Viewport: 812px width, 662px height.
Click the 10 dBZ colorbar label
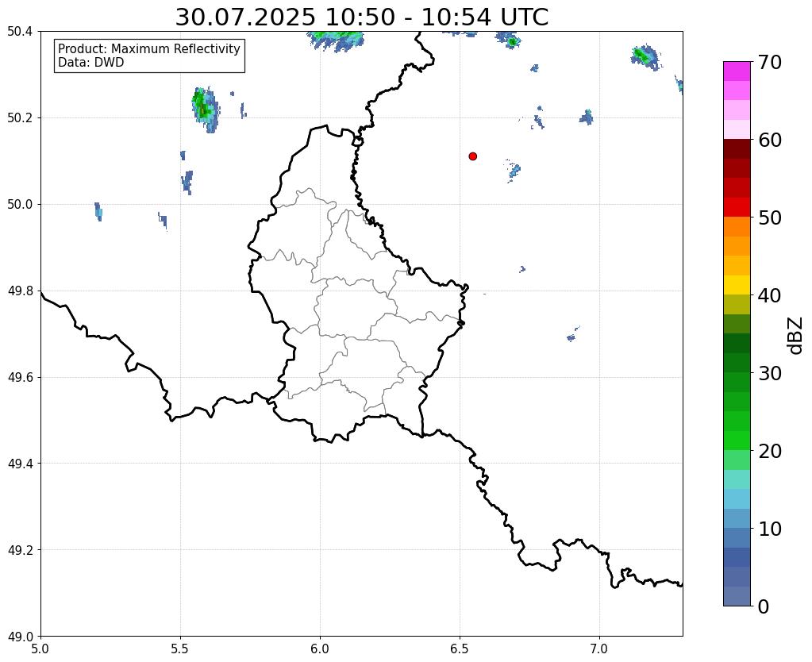(x=770, y=529)
